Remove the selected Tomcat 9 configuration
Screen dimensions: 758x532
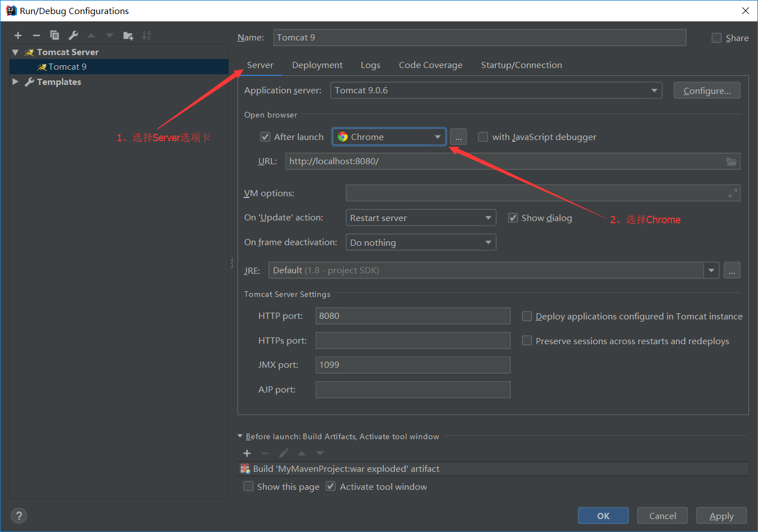pyautogui.click(x=36, y=35)
